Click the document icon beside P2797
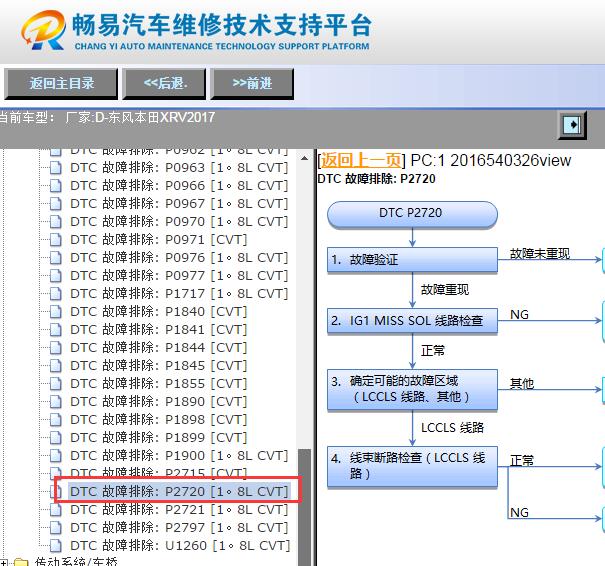605x566 pixels. (56, 528)
